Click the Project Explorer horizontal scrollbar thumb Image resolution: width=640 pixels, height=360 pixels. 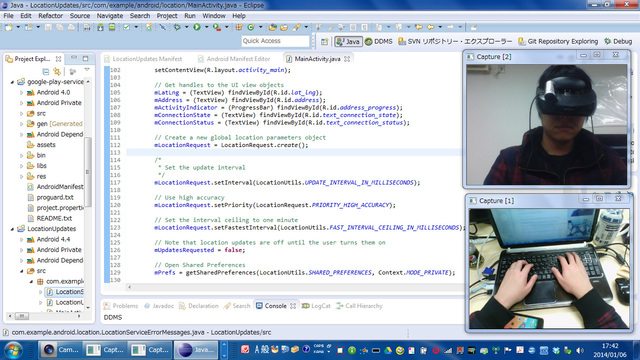click(x=22, y=316)
